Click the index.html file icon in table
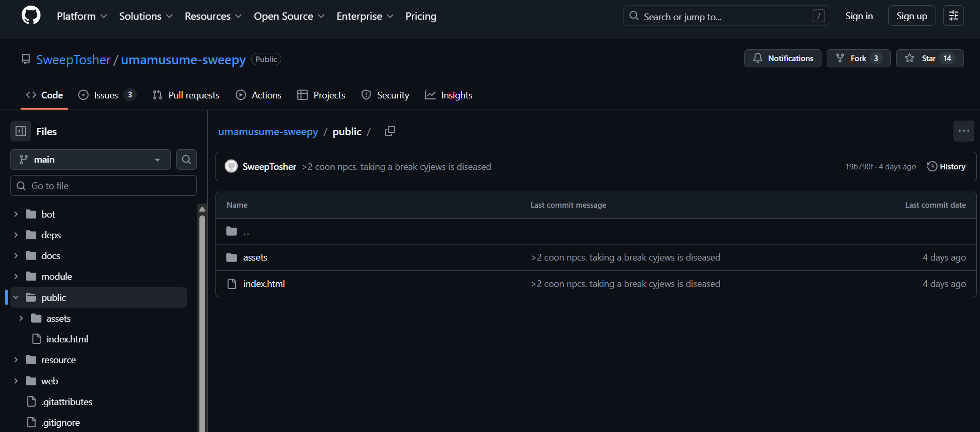Screen dimensions: 980x432 (x=232, y=284)
